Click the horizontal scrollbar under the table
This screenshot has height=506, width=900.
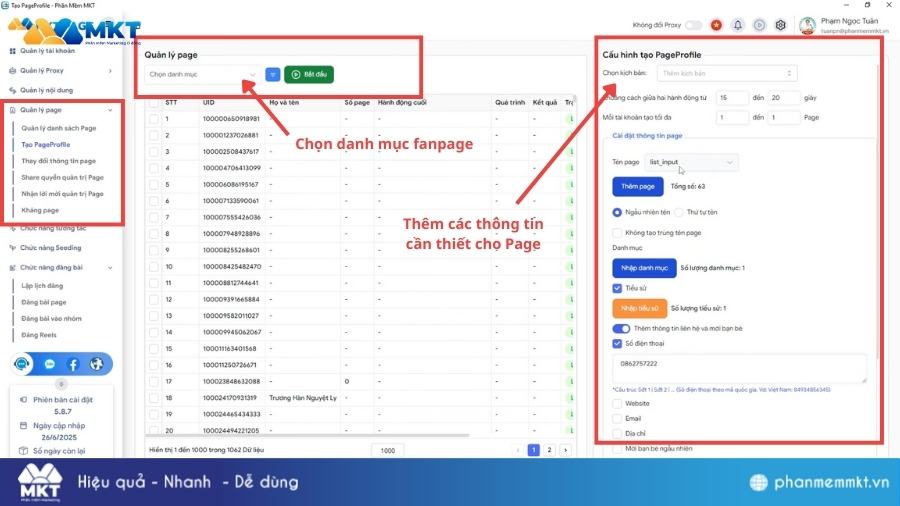click(x=307, y=435)
